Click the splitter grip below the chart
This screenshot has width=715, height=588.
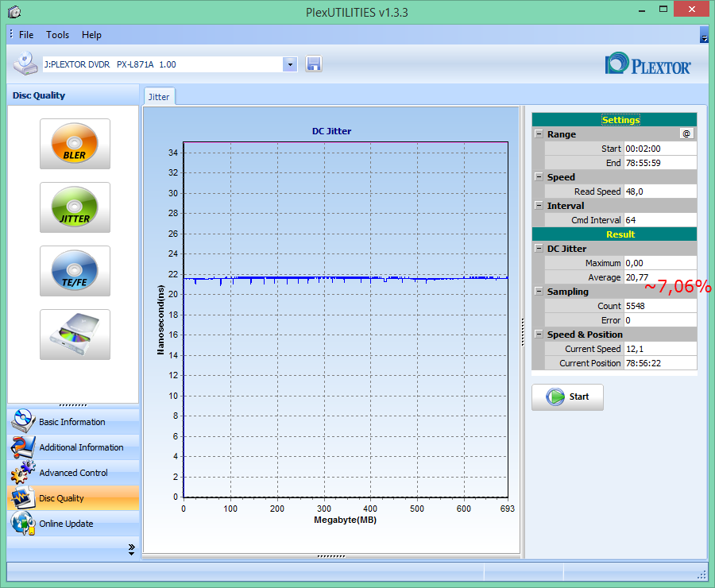tap(331, 556)
